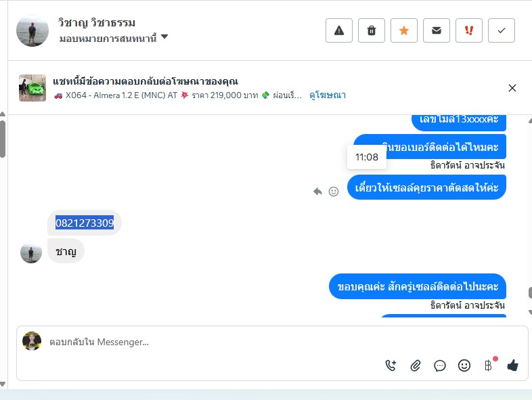The height and width of the screenshot is (400, 532).
Task: Click the phone call request icon
Action: 391,365
